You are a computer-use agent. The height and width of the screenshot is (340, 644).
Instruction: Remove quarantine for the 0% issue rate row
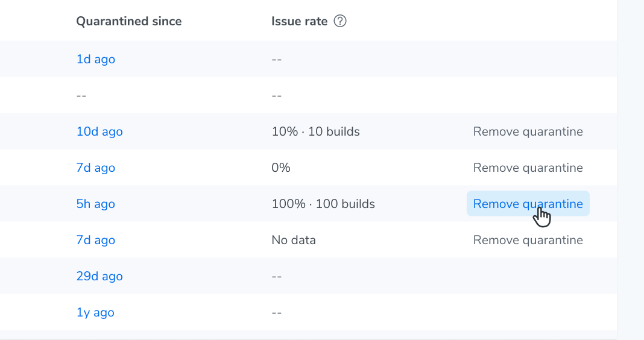point(528,168)
